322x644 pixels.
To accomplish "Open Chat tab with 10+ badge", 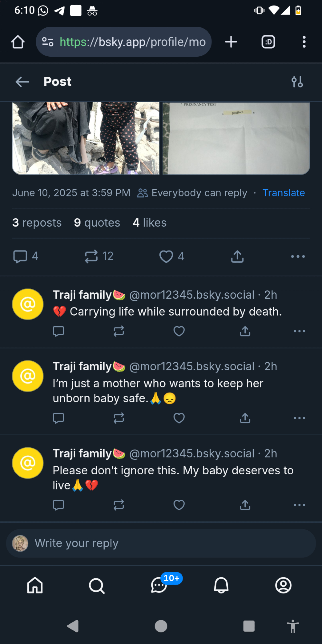I will [x=159, y=586].
